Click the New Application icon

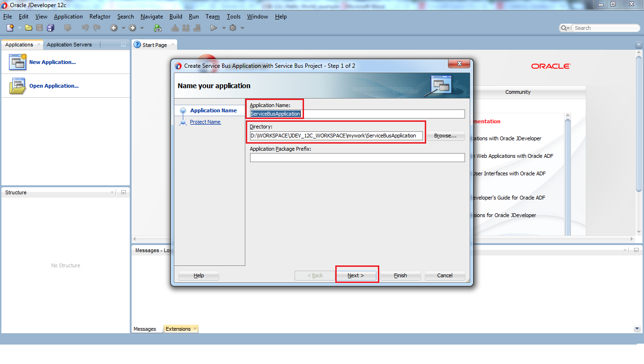point(18,62)
